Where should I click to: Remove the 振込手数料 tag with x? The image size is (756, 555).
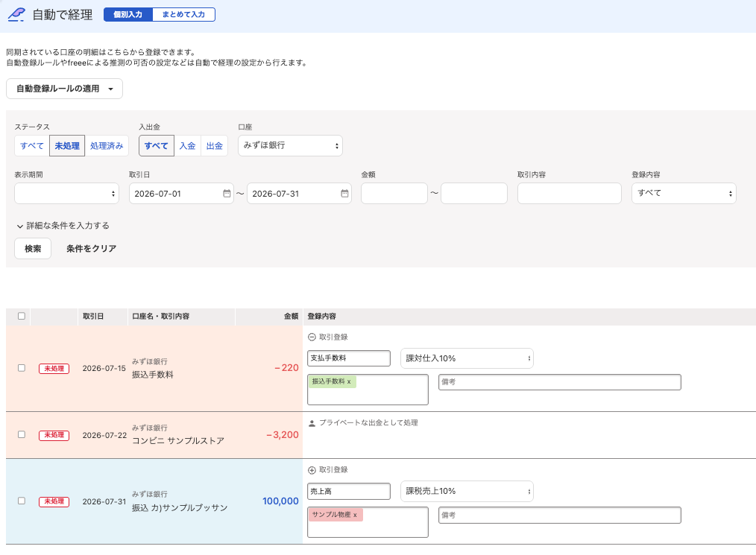pos(349,381)
